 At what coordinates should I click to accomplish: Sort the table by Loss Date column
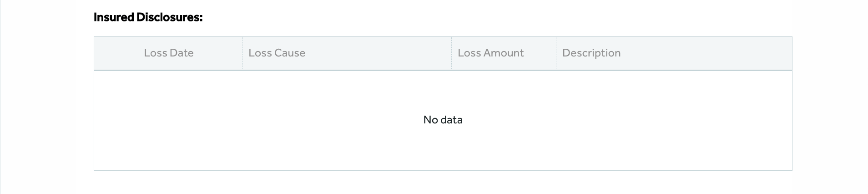[169, 53]
